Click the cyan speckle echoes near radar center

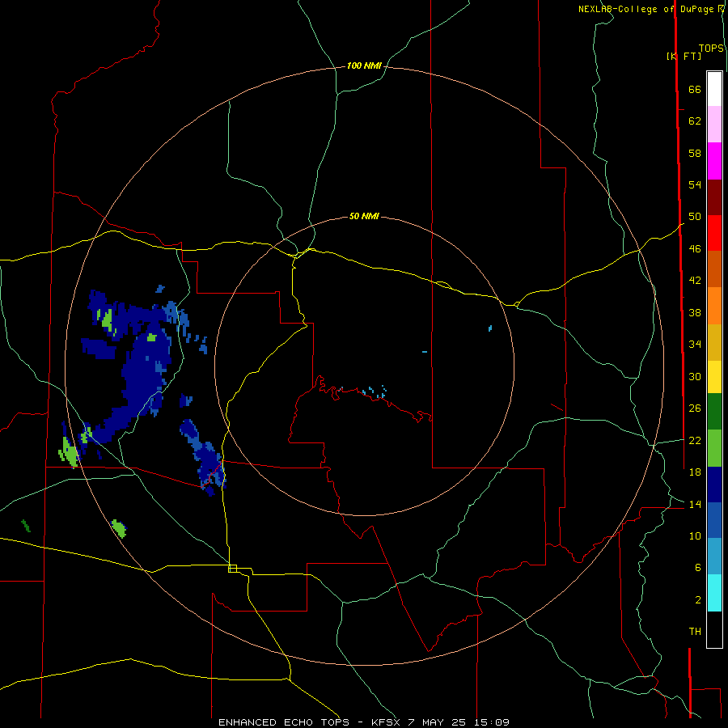375,392
